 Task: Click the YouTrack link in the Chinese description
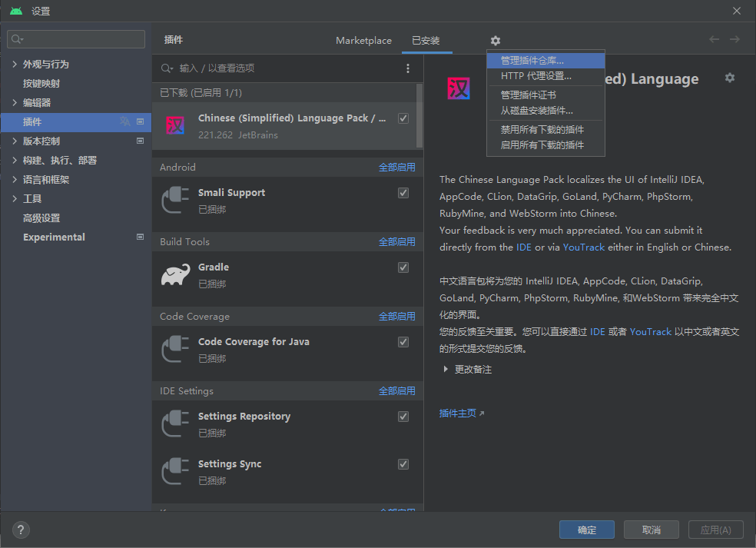(x=651, y=331)
